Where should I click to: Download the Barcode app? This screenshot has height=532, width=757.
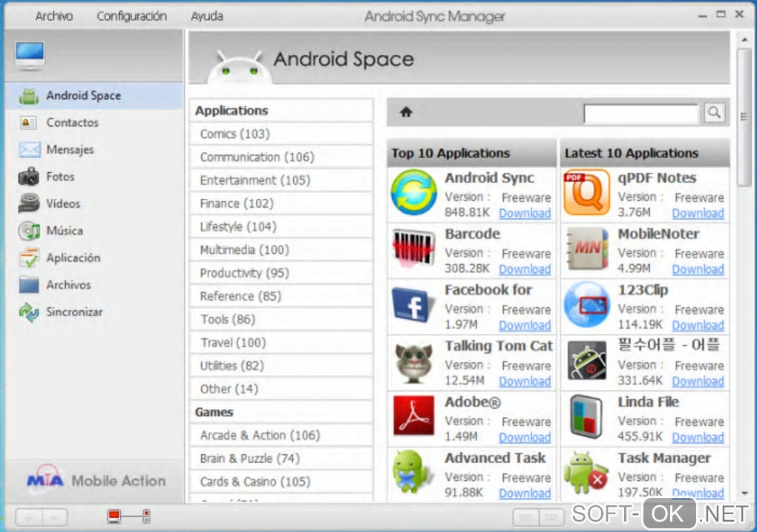(525, 269)
